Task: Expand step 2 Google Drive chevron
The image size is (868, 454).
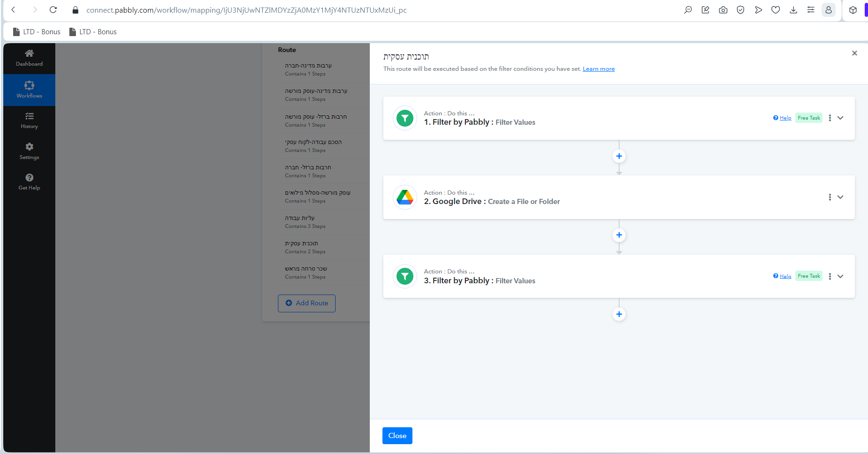Action: tap(840, 197)
